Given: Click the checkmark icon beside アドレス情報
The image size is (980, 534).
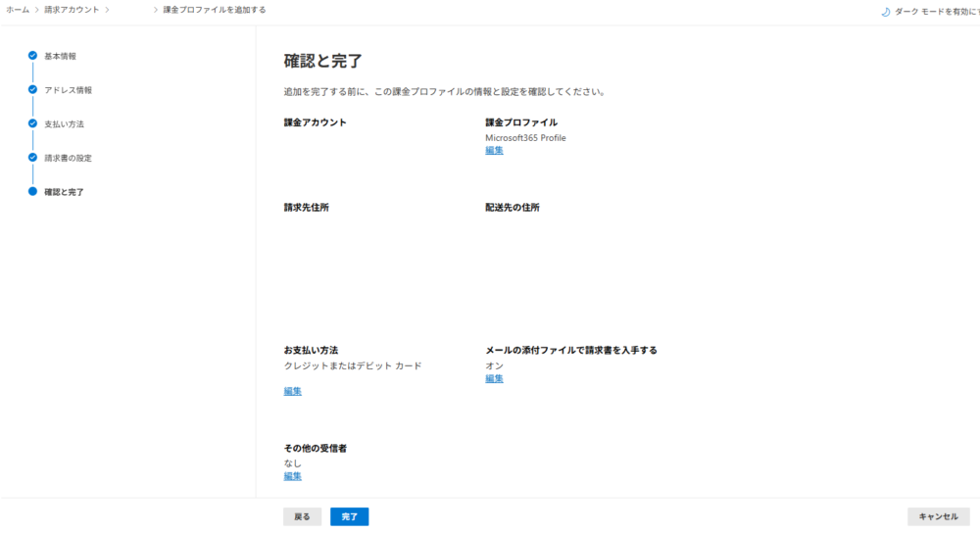Looking at the screenshot, I should [32, 90].
